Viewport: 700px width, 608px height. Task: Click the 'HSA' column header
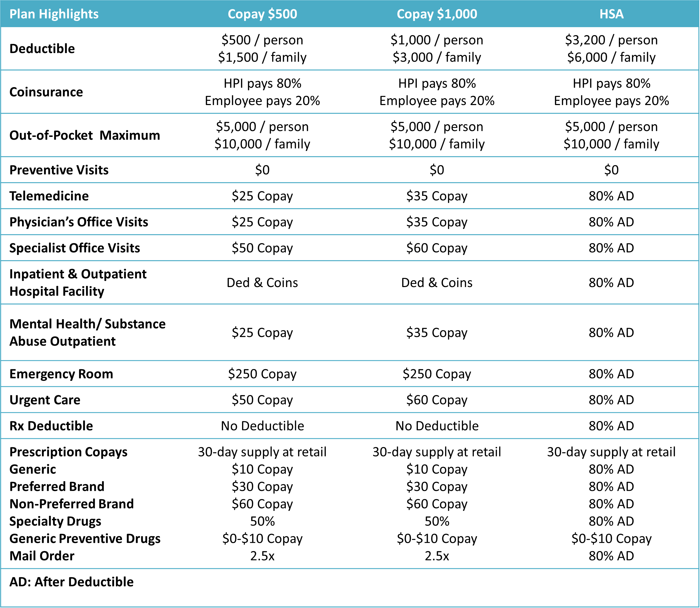pos(612,14)
